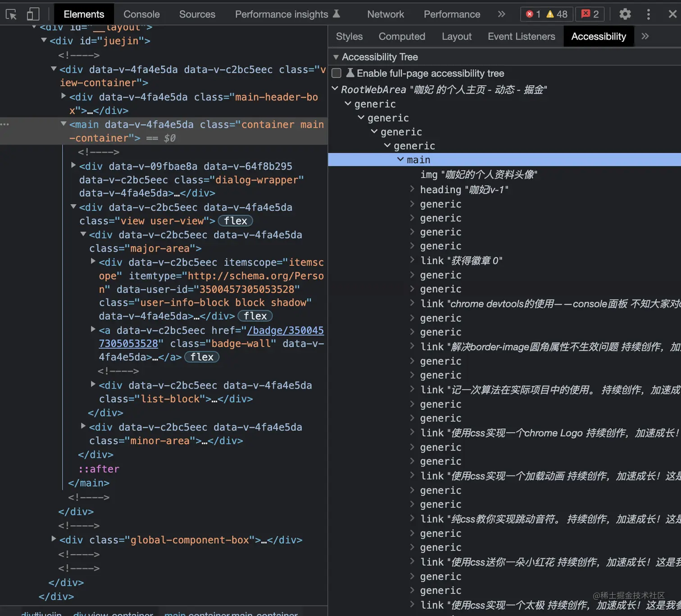Select the link chrome devtools的使用 node
Viewport: 681px width, 616px height.
pyautogui.click(x=550, y=304)
